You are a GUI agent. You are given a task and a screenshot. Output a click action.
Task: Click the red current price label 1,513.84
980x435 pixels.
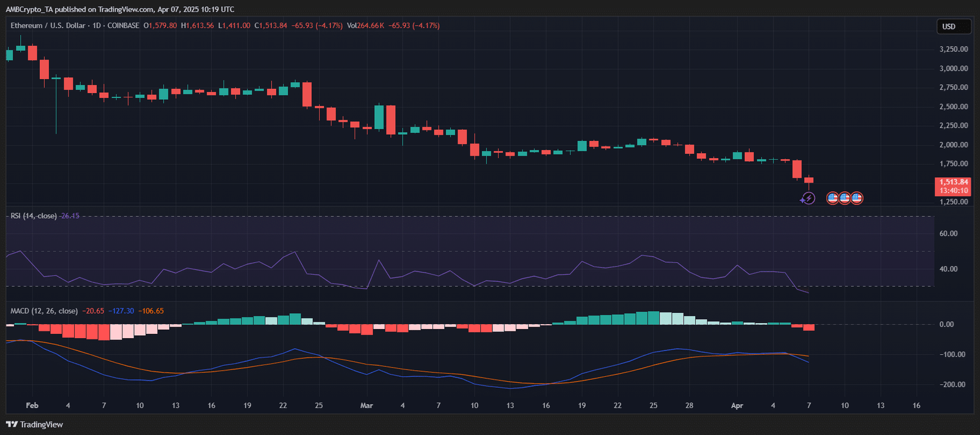point(954,182)
